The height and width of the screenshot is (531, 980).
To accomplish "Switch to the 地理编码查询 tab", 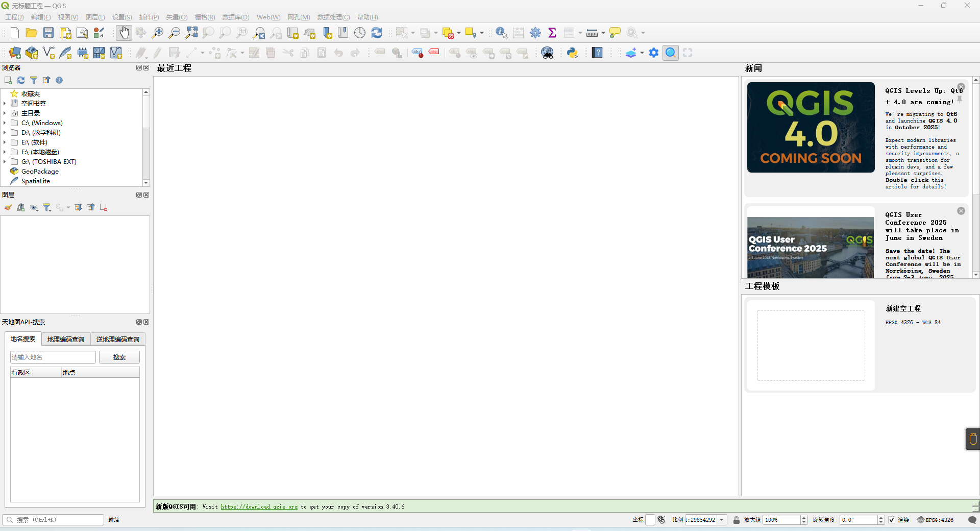I will pyautogui.click(x=66, y=340).
